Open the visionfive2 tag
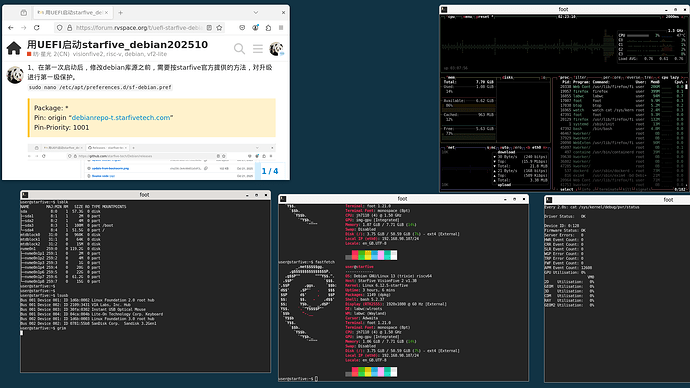This screenshot has width=690, height=388. coord(88,54)
